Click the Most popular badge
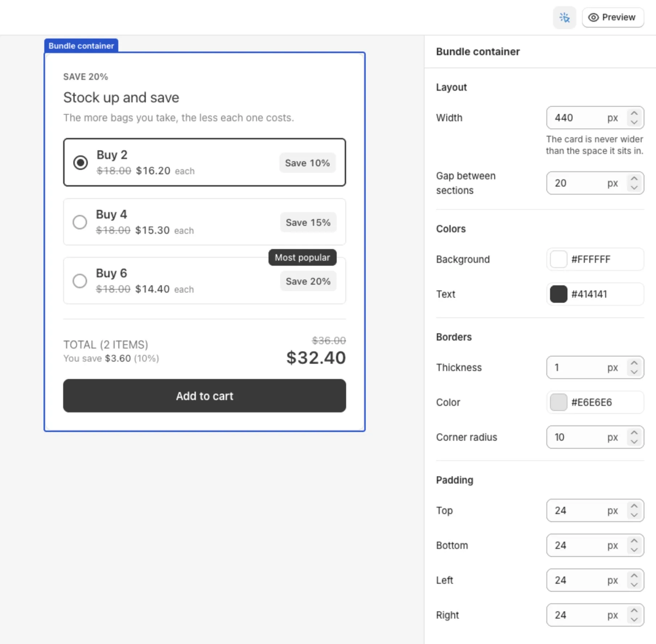Image resolution: width=656 pixels, height=644 pixels. [303, 257]
